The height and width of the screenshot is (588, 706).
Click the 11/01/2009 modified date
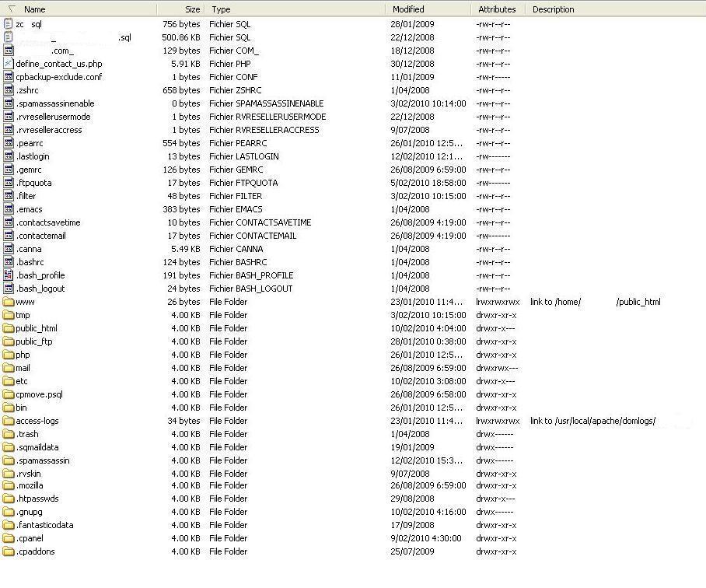point(412,76)
